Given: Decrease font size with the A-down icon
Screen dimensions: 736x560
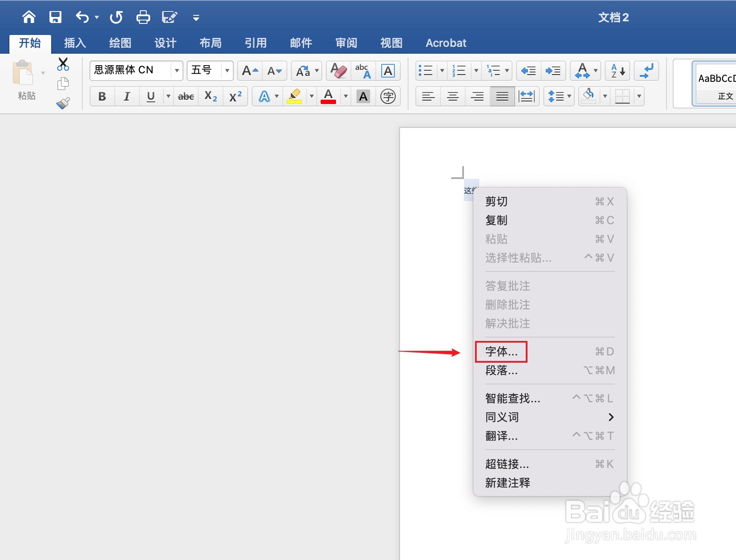Looking at the screenshot, I should [x=274, y=71].
